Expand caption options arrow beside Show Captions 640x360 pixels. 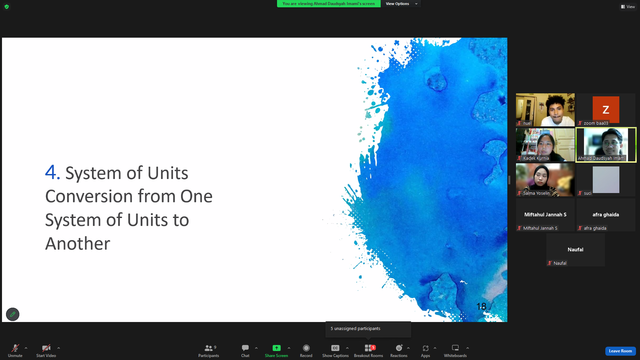coord(347,348)
